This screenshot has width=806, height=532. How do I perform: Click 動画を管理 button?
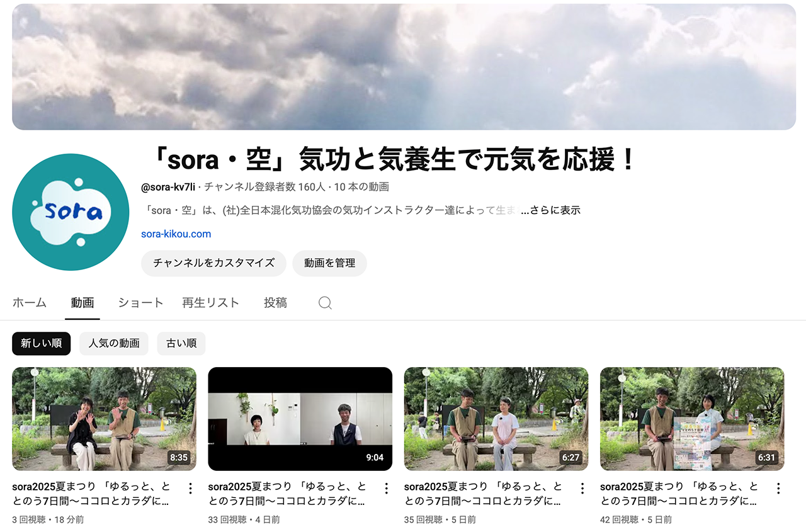(330, 263)
